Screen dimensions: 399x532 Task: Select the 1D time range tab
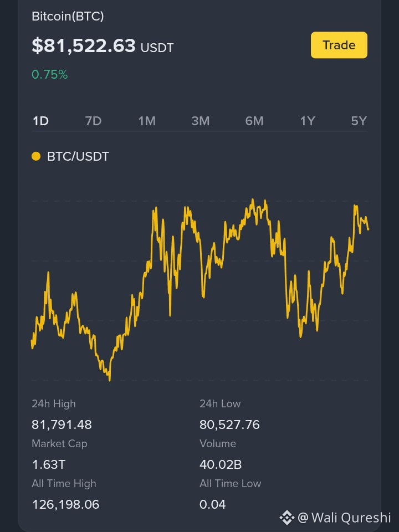click(40, 121)
